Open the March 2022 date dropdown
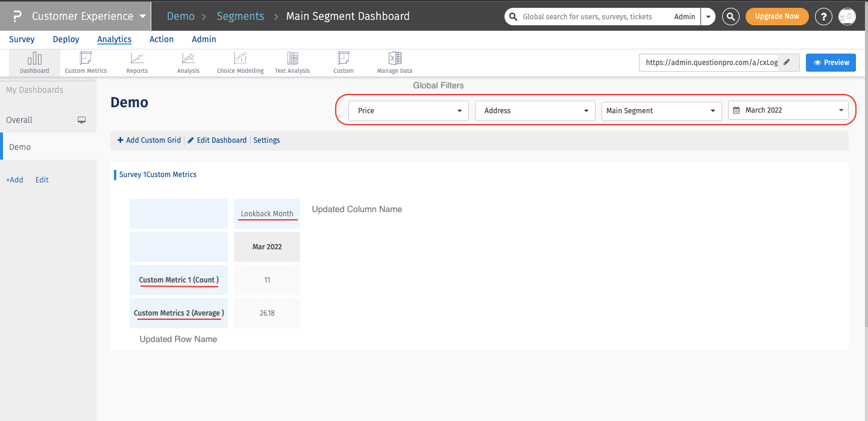This screenshot has width=868, height=421. click(788, 111)
